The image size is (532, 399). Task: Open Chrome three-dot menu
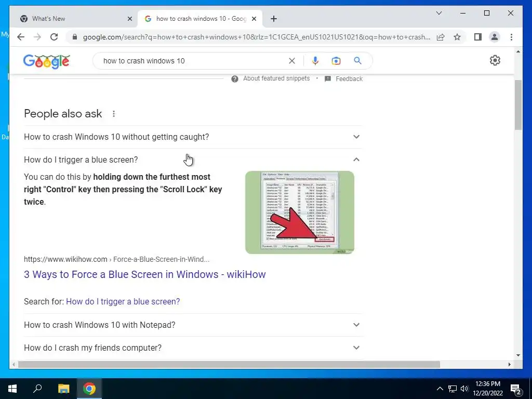[511, 37]
